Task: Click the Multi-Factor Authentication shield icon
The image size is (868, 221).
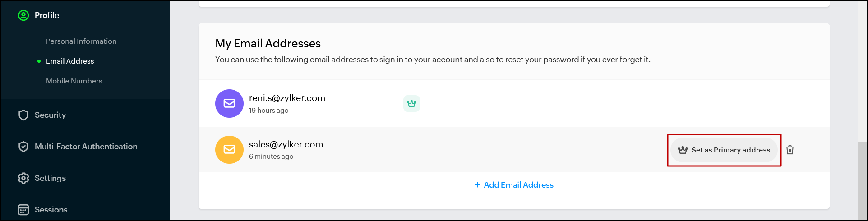Action: tap(23, 147)
